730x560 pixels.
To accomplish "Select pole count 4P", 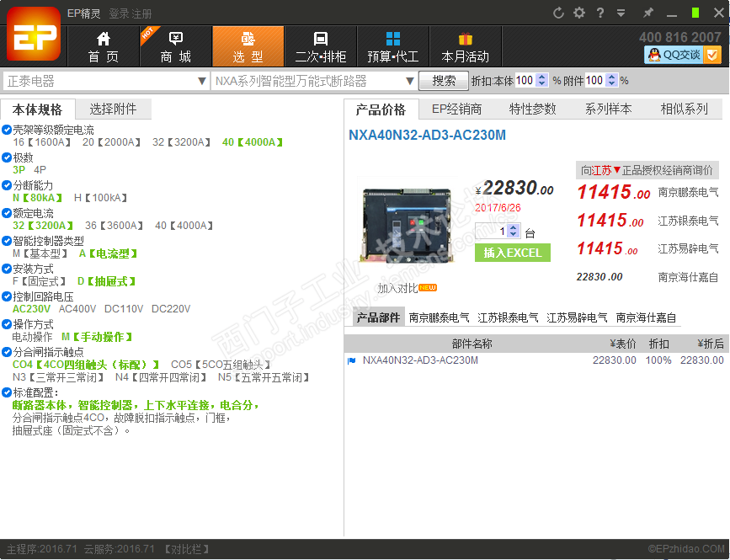I will (x=40, y=170).
